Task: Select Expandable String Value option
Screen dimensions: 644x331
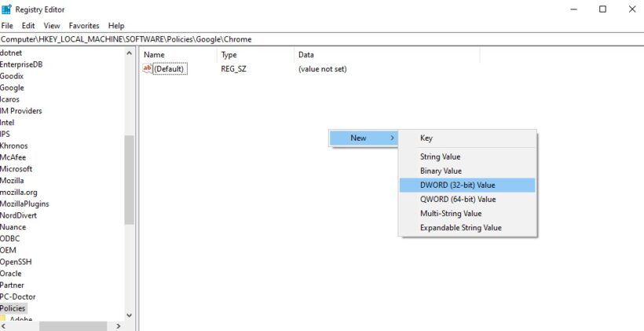Action: (460, 228)
